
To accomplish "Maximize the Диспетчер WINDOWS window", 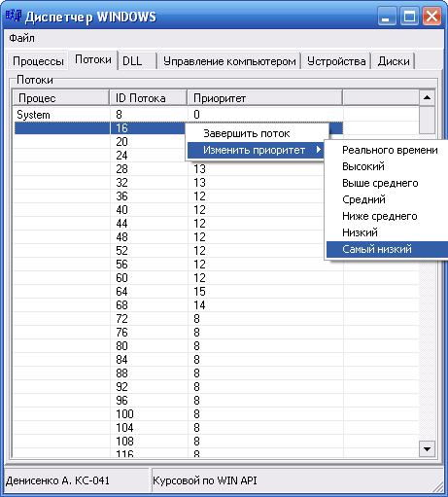I will [409, 16].
